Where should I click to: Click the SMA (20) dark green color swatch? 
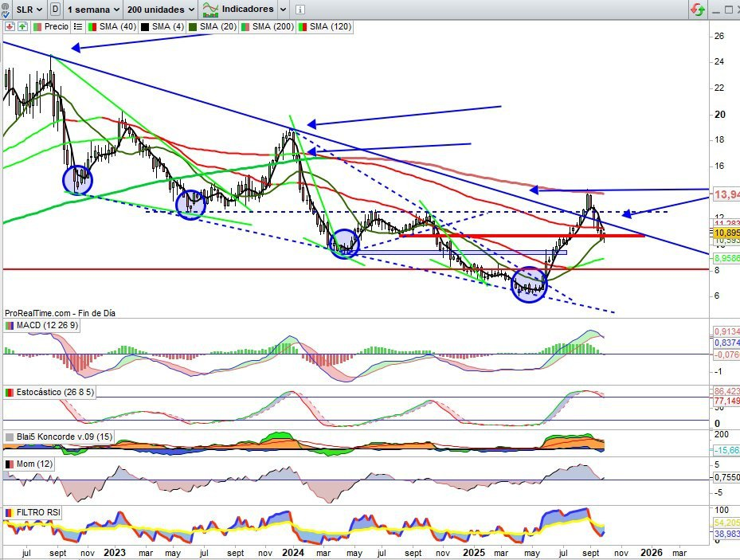(x=192, y=26)
